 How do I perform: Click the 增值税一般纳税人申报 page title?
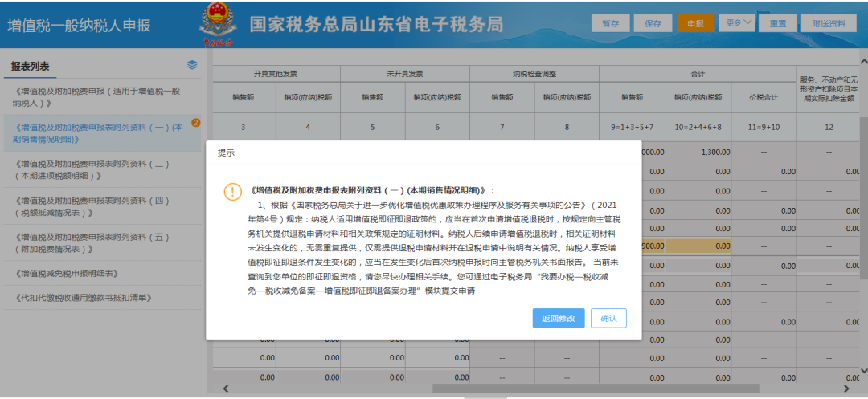pyautogui.click(x=79, y=26)
